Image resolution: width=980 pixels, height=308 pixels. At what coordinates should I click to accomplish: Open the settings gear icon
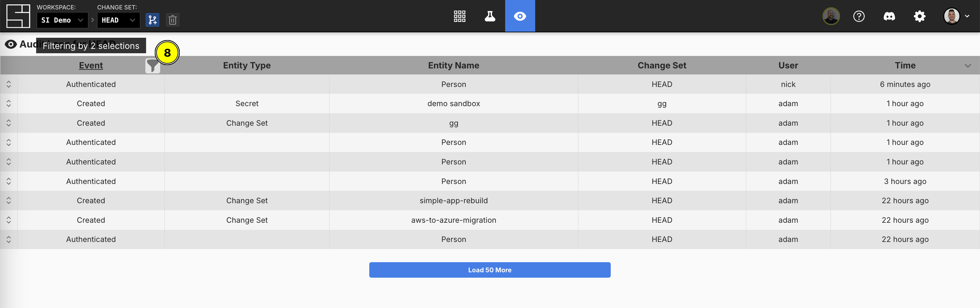pyautogui.click(x=919, y=17)
